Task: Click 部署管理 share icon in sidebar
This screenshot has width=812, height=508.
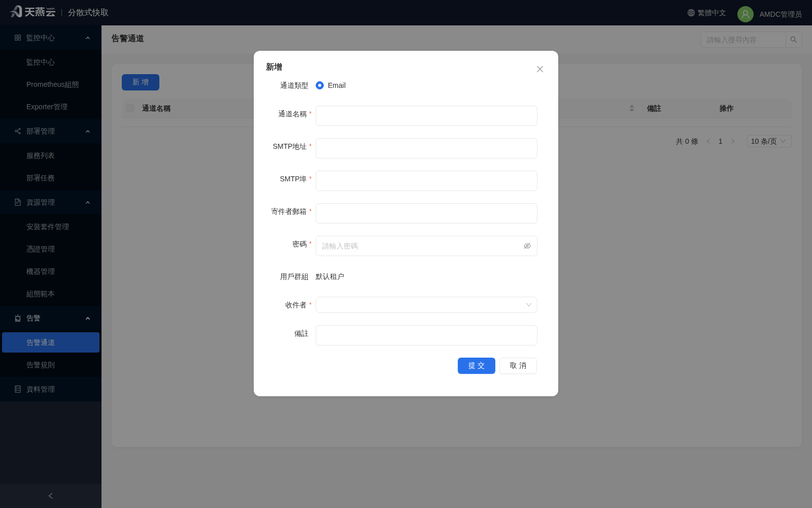Action: (x=18, y=131)
